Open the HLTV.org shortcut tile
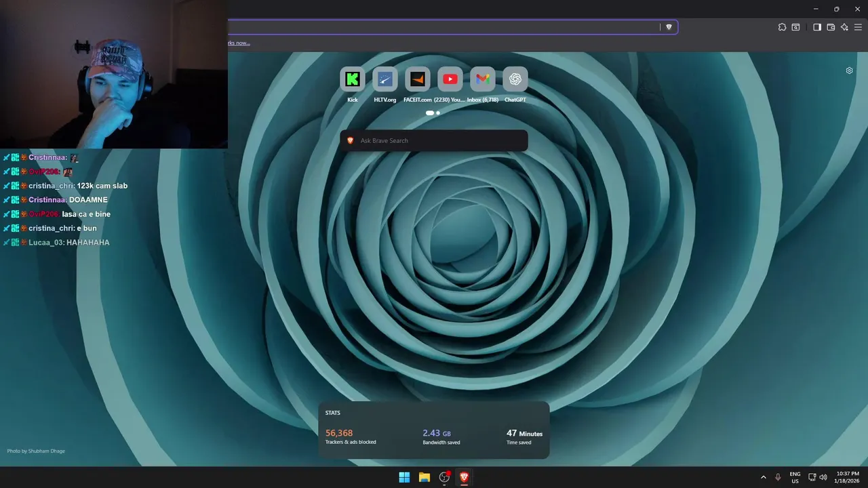The image size is (868, 488). (384, 79)
